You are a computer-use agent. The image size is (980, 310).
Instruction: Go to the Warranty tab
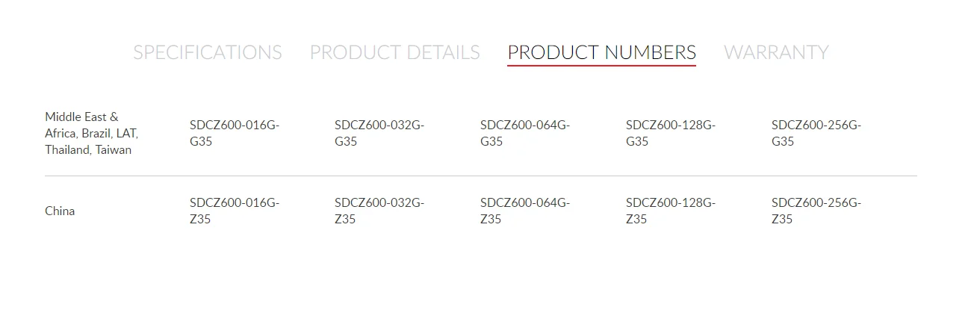tap(776, 52)
